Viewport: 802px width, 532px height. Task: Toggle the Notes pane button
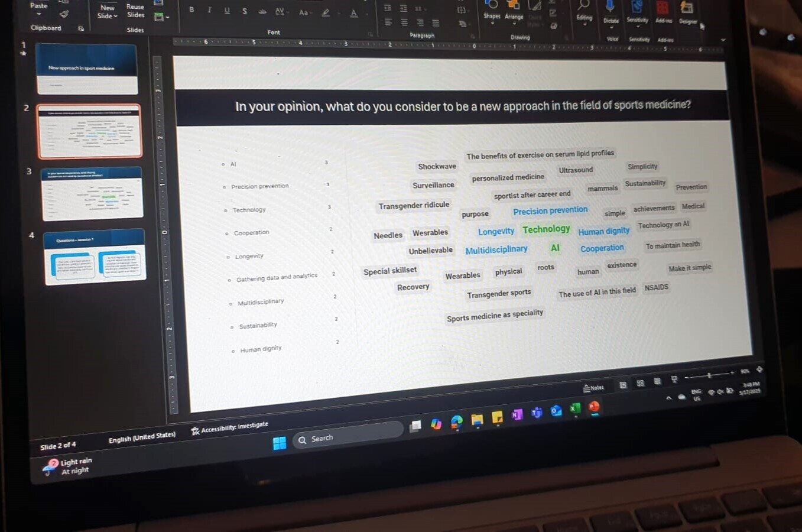pos(593,388)
